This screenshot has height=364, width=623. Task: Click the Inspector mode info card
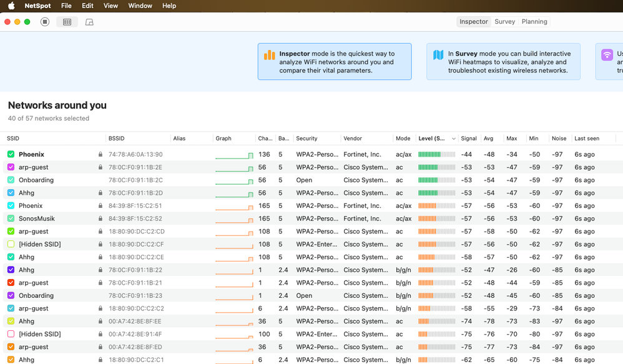point(335,62)
